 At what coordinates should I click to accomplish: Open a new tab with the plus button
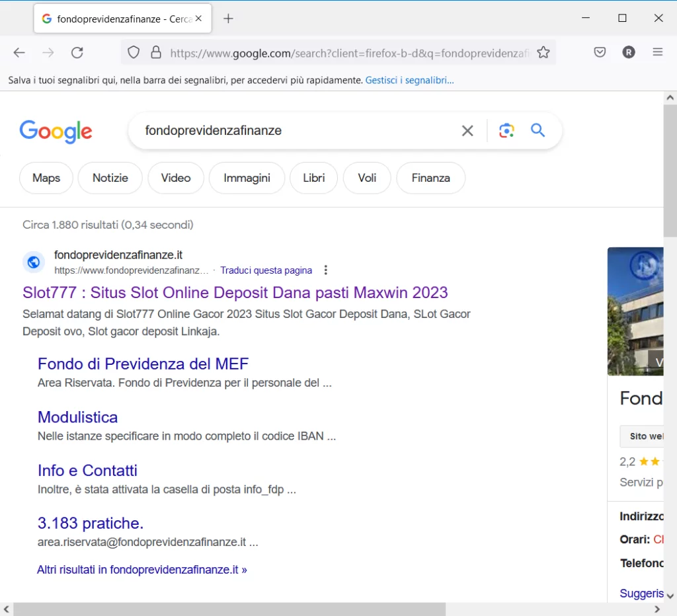tap(228, 19)
